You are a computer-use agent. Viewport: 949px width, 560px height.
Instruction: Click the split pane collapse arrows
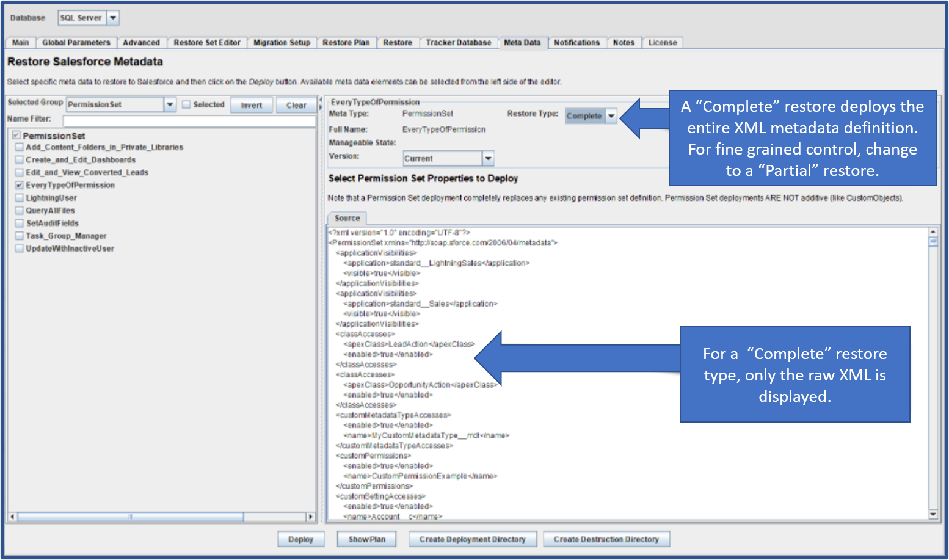[x=321, y=103]
